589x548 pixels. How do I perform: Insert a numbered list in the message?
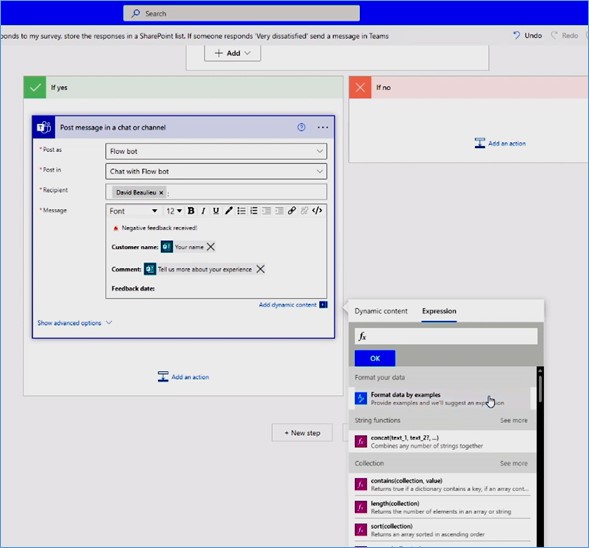tap(254, 211)
